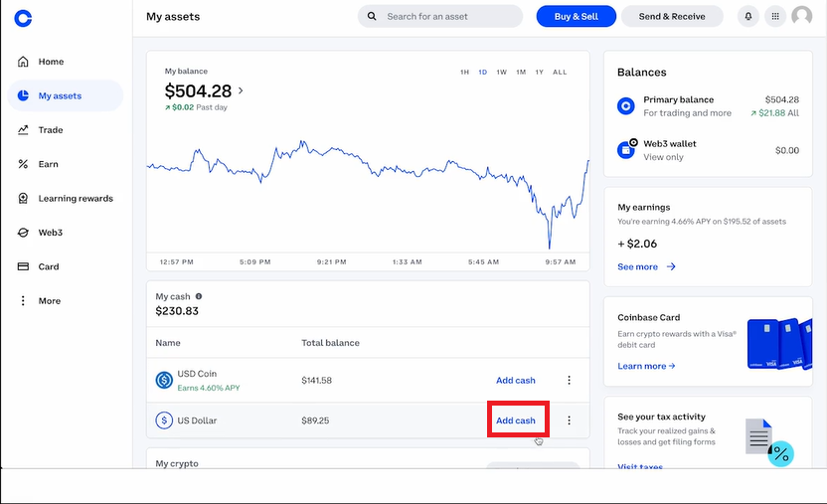Open the Home icon in sidebar
The height and width of the screenshot is (504, 827).
coord(23,62)
